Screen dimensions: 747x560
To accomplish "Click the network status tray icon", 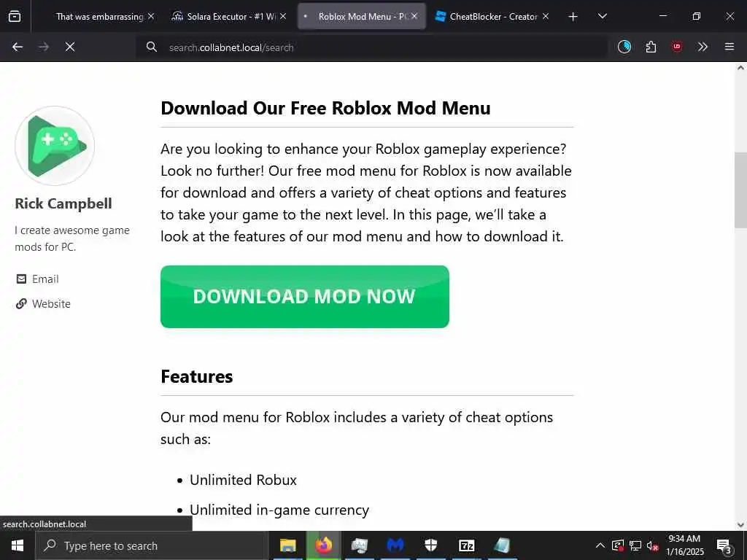I will click(635, 545).
